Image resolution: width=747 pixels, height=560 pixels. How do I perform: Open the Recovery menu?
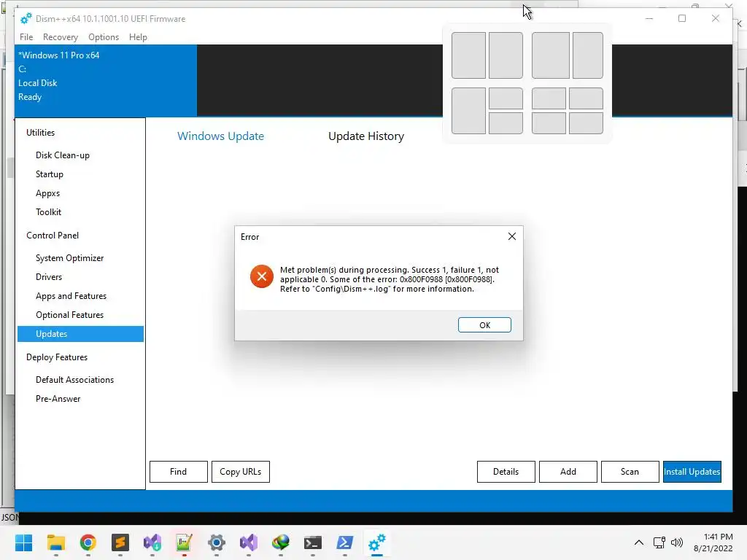click(60, 37)
